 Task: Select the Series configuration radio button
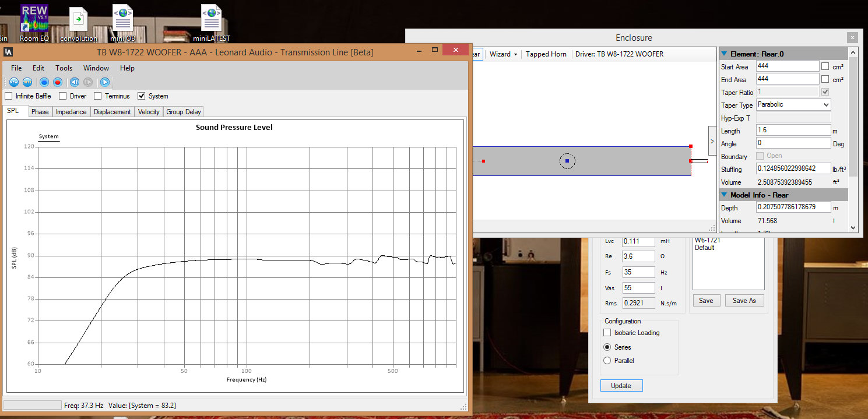(607, 347)
